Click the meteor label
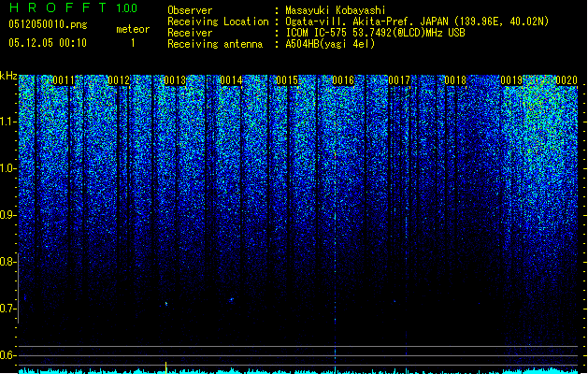This screenshot has height=374, width=588. tap(133, 29)
